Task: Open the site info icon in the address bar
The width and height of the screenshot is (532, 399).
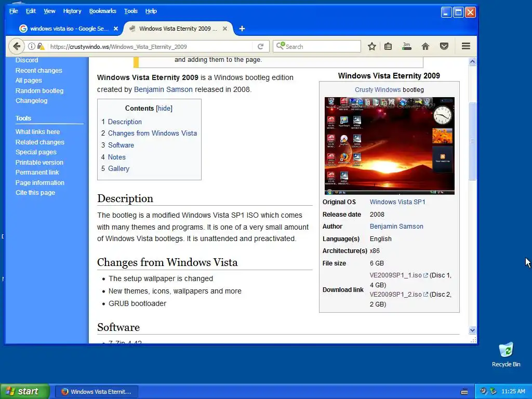Action: [x=31, y=46]
